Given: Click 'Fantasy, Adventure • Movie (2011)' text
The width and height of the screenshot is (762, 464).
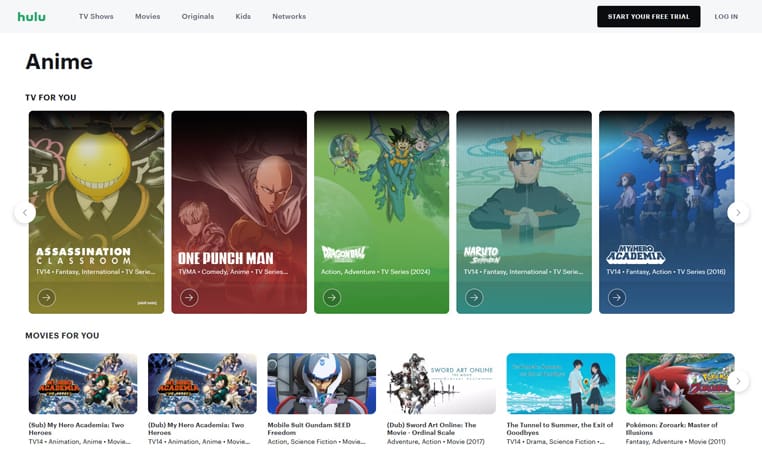Looking at the screenshot, I should (x=675, y=442).
